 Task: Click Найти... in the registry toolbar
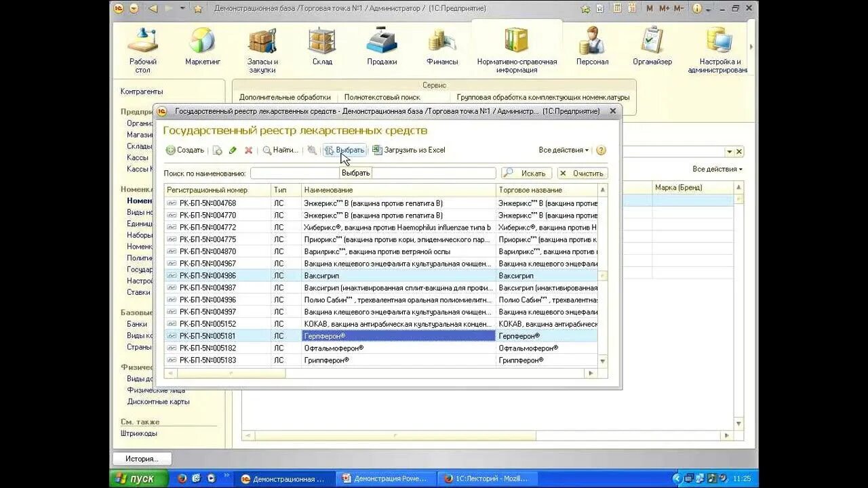click(x=281, y=150)
